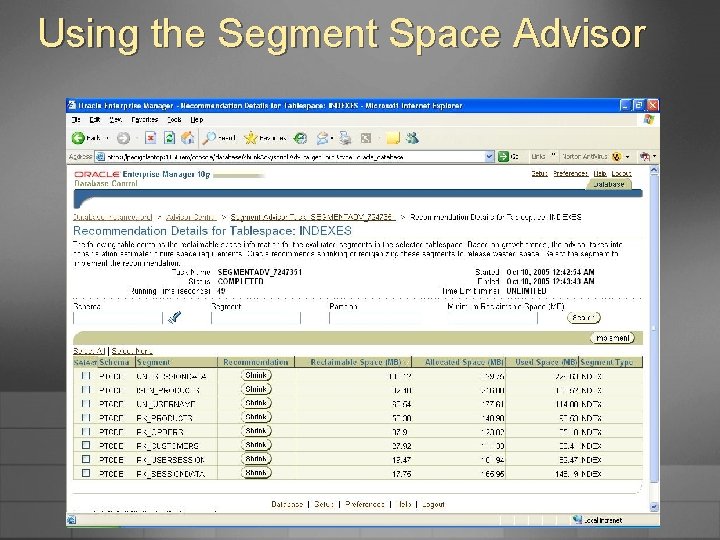
Task: Enable the PK_SESSIONDATA row checkbox
Action: 86,472
